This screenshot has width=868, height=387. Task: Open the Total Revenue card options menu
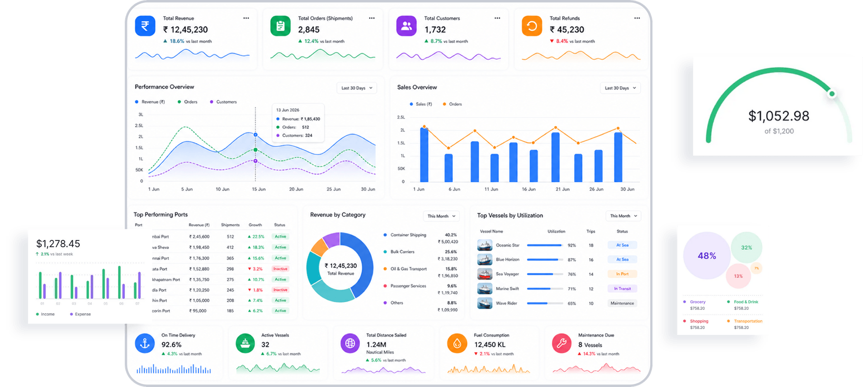246,18
